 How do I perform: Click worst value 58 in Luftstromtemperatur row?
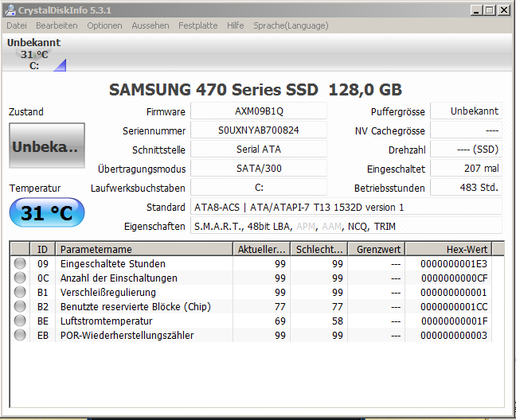tap(338, 321)
